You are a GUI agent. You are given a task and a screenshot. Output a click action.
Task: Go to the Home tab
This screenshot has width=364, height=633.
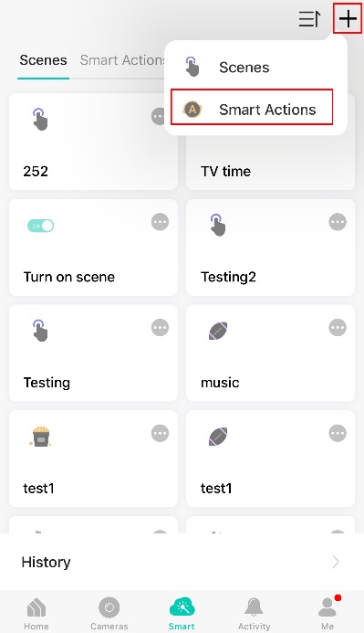pyautogui.click(x=36, y=614)
